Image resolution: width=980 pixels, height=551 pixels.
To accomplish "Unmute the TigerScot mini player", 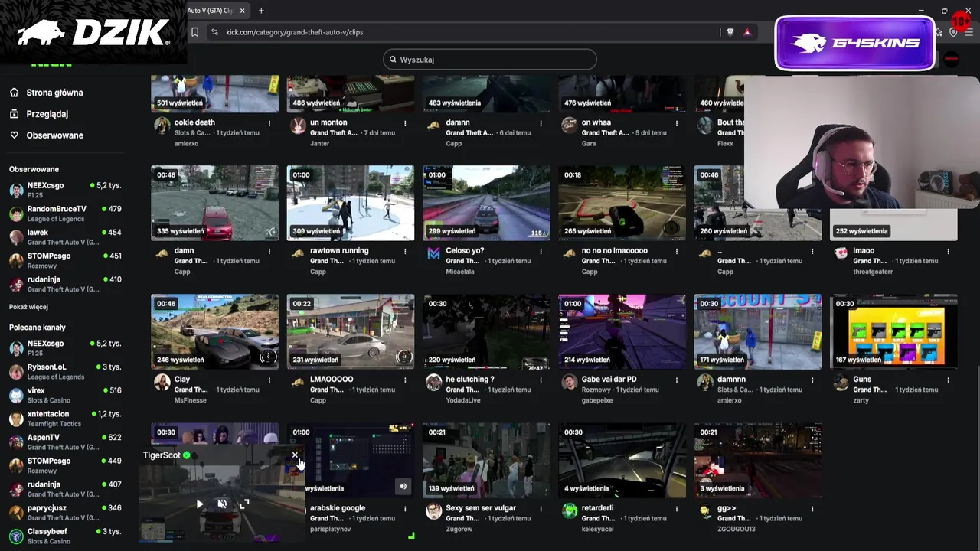I will [x=222, y=504].
